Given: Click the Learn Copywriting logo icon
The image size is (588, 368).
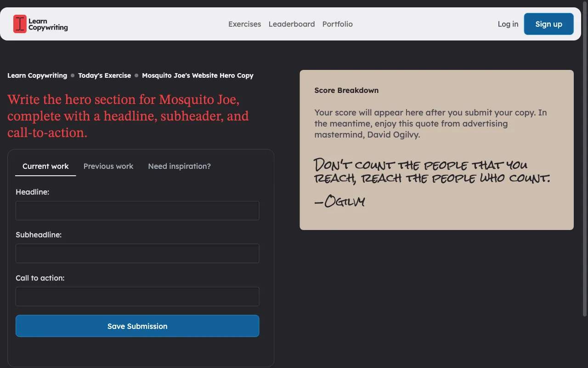Looking at the screenshot, I should tap(20, 24).
